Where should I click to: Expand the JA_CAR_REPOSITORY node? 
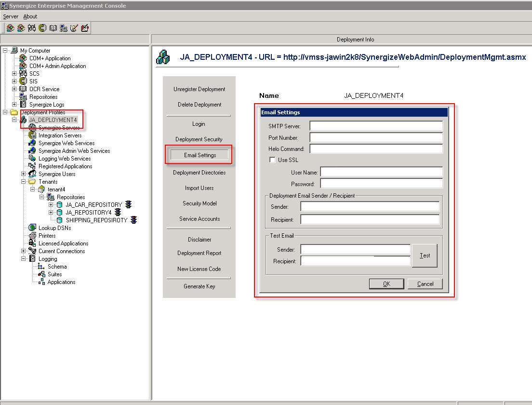pos(51,205)
